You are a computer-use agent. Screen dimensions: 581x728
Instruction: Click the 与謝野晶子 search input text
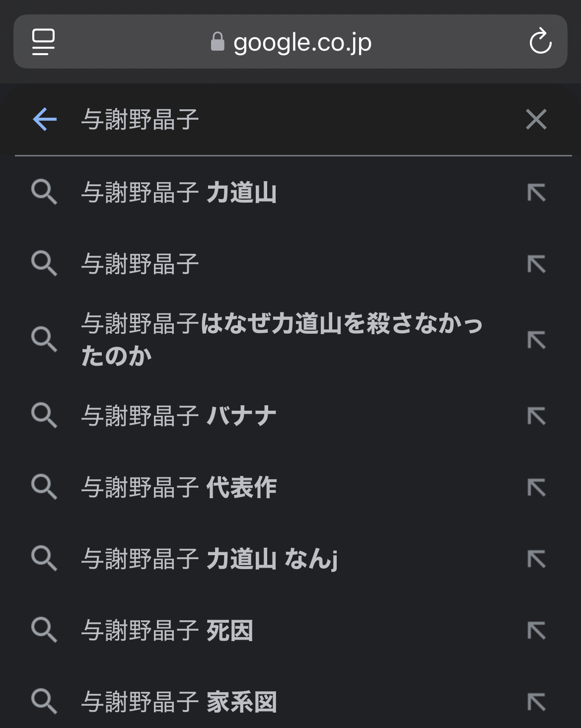coord(140,120)
